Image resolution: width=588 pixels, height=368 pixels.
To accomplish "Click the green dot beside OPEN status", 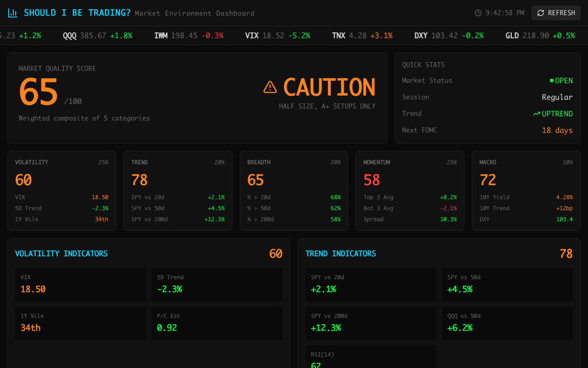I will point(552,80).
